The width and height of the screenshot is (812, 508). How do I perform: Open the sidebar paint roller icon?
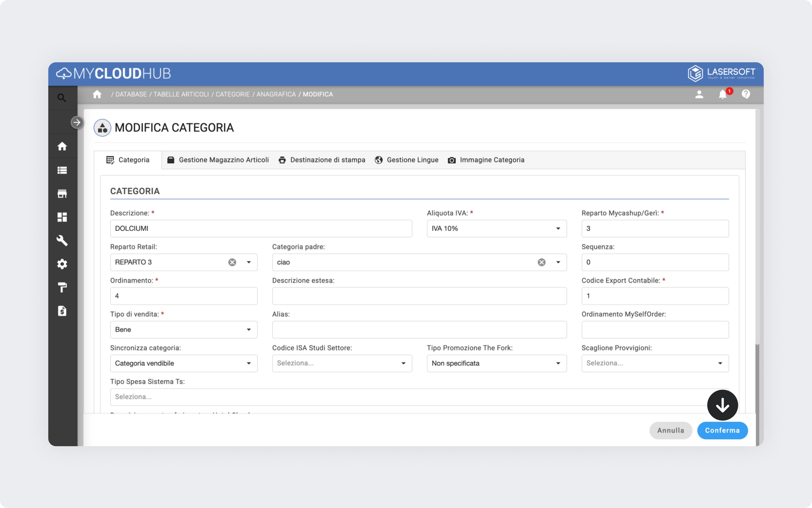click(x=62, y=288)
